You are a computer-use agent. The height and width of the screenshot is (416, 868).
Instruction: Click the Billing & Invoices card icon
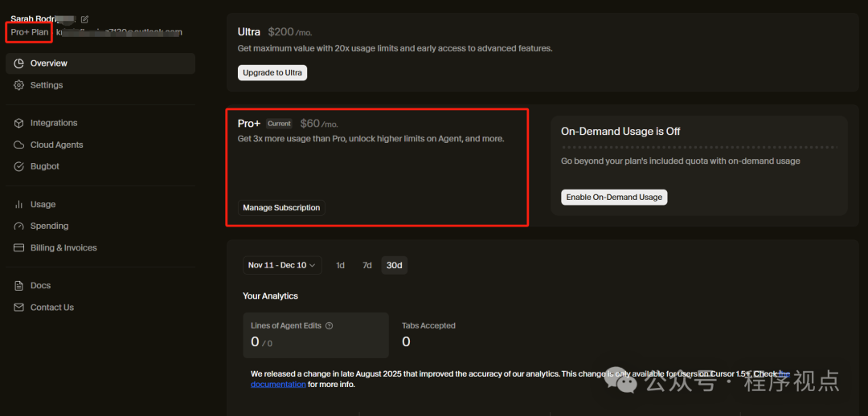coord(18,248)
